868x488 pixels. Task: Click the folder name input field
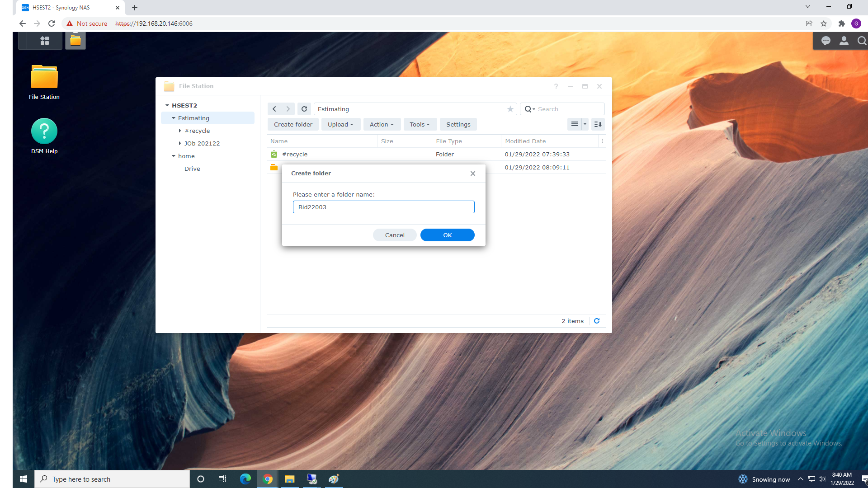pyautogui.click(x=383, y=207)
